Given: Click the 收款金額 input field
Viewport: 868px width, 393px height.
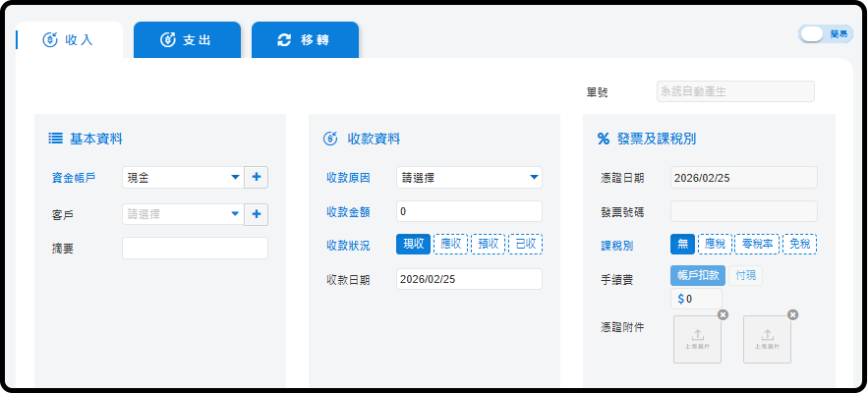Looking at the screenshot, I should click(x=470, y=211).
